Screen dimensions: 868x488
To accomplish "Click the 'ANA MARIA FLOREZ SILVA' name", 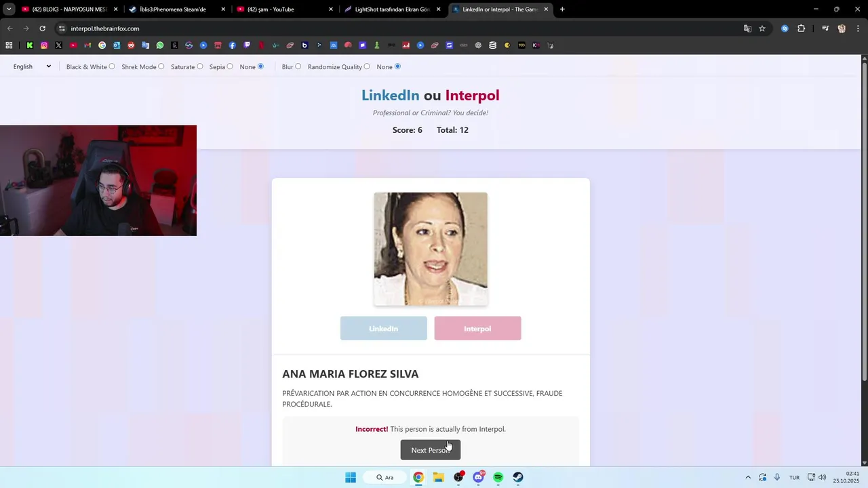I will (351, 374).
